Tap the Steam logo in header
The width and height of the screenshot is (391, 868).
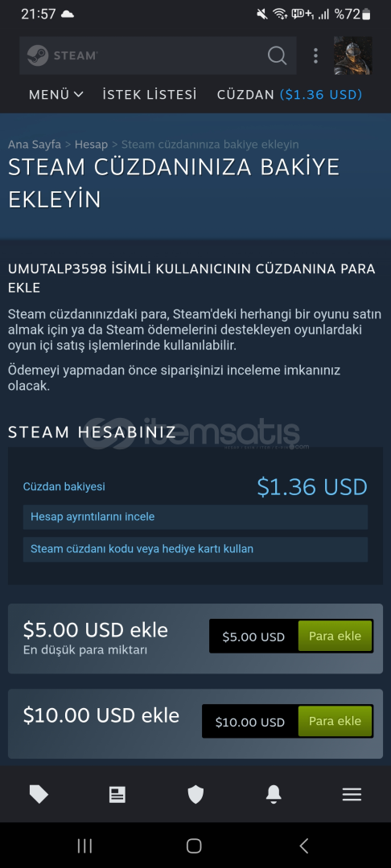[63, 55]
